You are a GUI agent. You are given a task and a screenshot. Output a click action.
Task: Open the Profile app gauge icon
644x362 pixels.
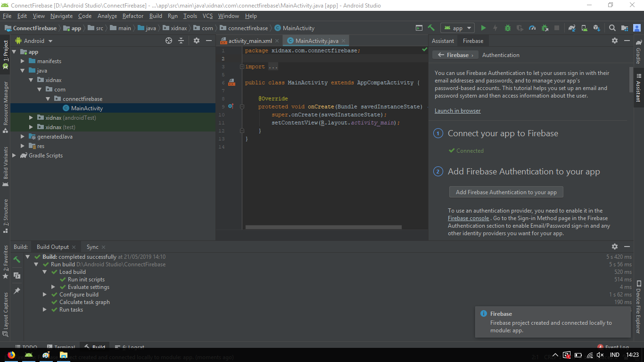[x=532, y=28]
